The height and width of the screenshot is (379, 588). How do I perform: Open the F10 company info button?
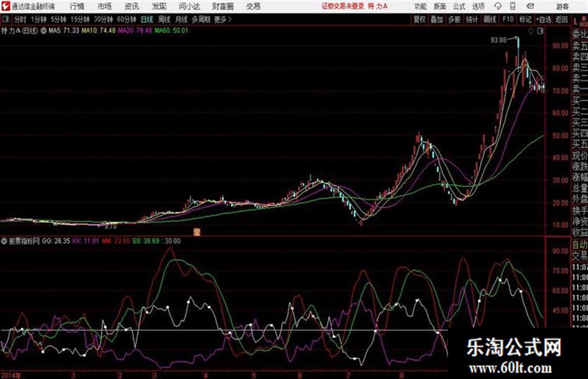[x=508, y=19]
